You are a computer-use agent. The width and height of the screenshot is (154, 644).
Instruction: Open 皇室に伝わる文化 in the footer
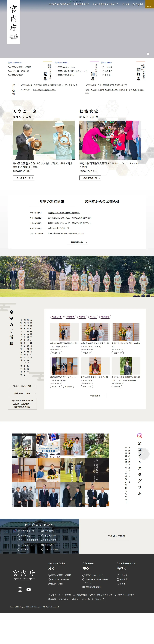pyautogui.click(x=92, y=587)
